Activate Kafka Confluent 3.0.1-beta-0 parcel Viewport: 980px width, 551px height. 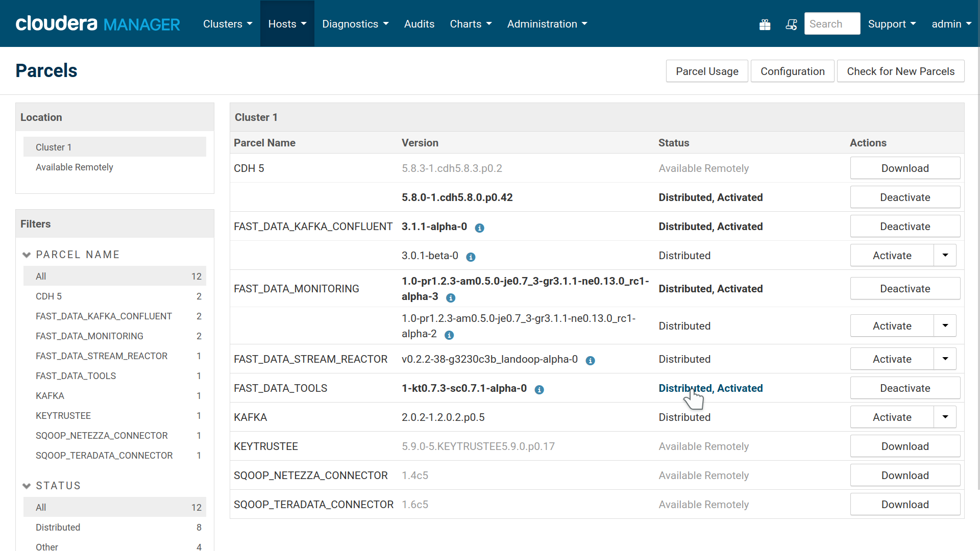tap(892, 255)
